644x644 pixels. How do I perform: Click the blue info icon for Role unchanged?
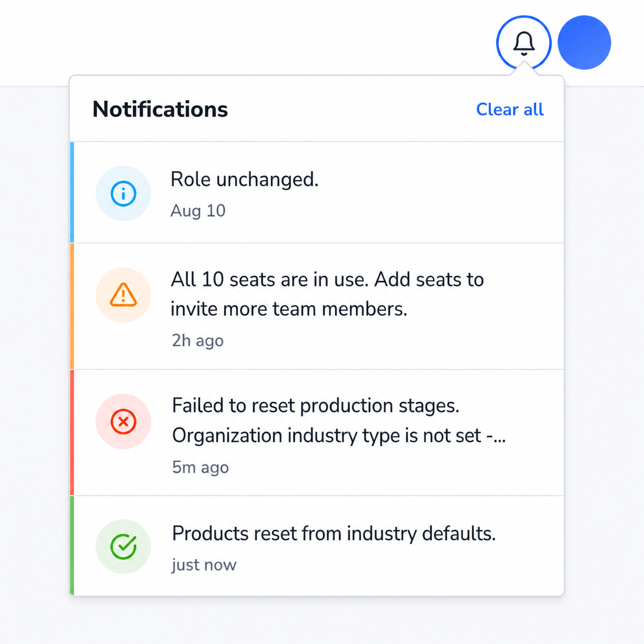click(x=123, y=194)
